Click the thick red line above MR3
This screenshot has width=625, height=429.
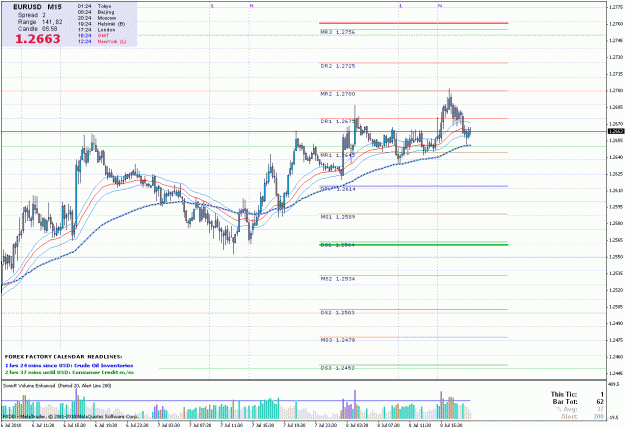point(413,23)
